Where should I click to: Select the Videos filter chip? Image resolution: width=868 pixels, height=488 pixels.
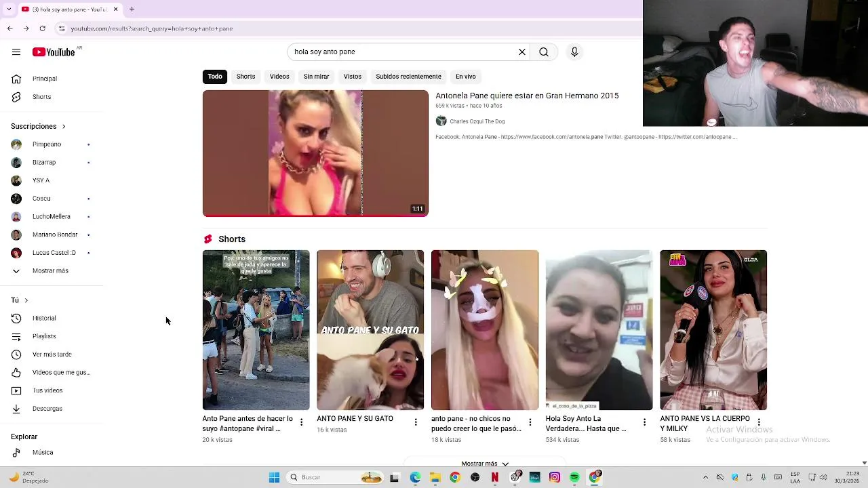point(279,77)
